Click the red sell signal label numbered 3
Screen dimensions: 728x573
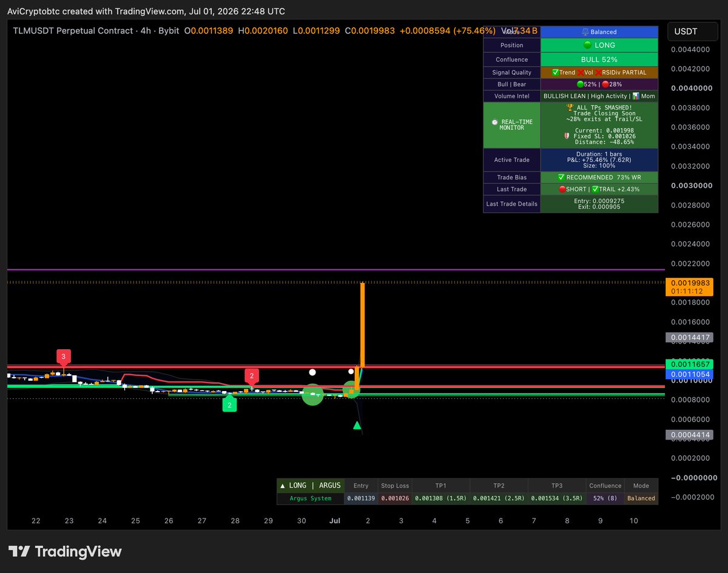64,357
